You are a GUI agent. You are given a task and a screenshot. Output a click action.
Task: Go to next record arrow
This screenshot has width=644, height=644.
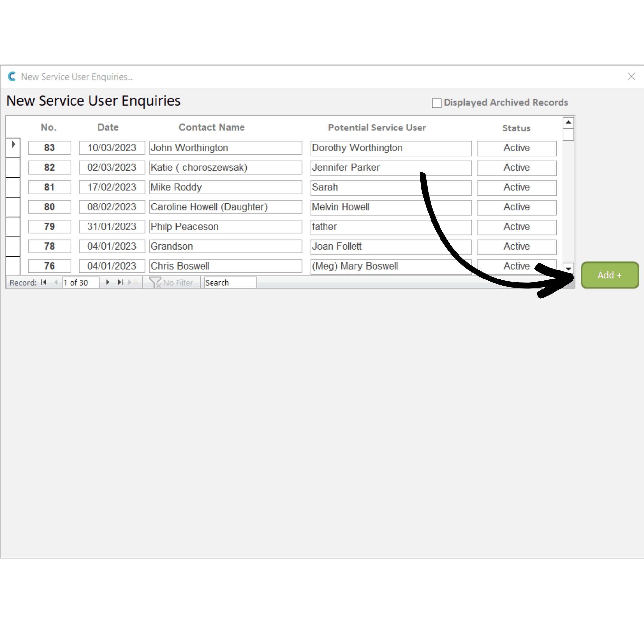[x=107, y=282]
